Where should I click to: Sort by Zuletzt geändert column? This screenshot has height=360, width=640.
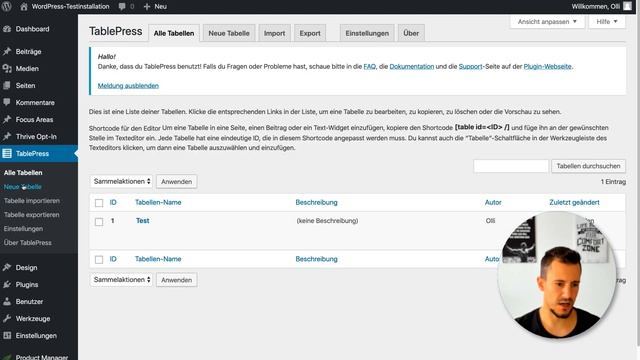574,202
